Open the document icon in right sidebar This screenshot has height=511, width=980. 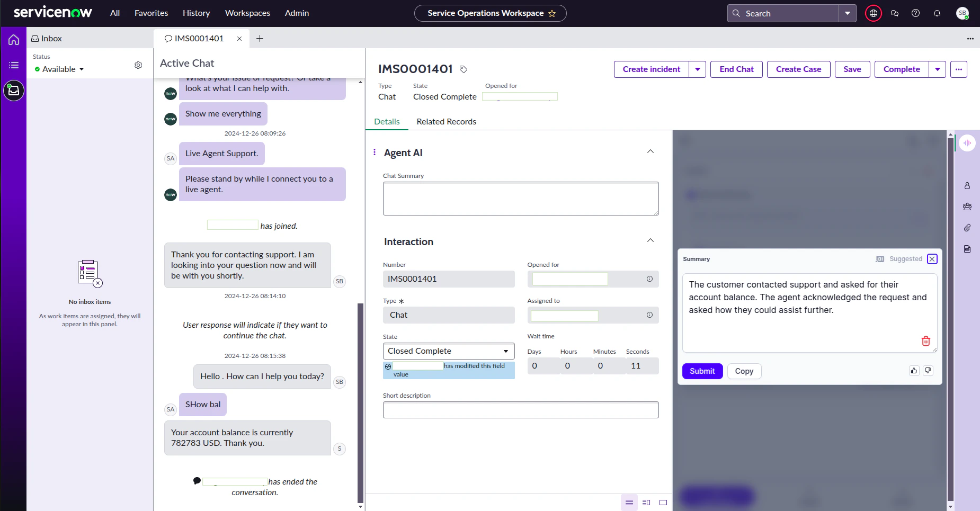968,249
